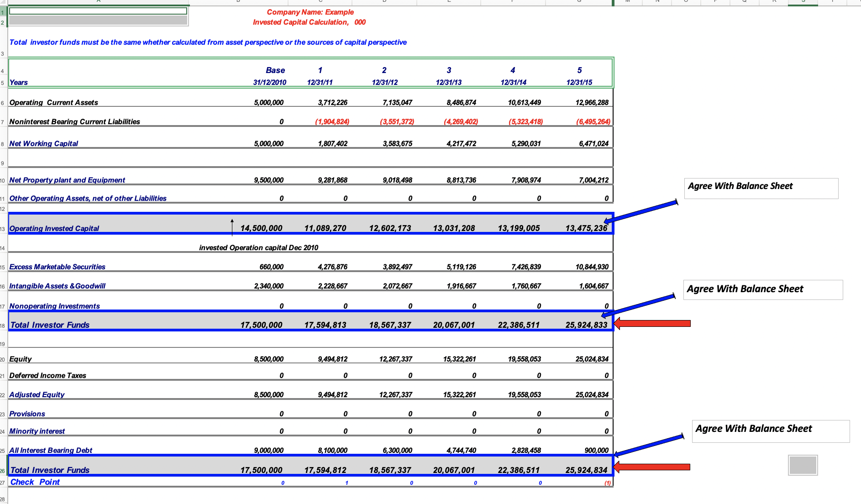Select the Equity value 8,500,000
Screen dimensions: 861x504
(268, 358)
